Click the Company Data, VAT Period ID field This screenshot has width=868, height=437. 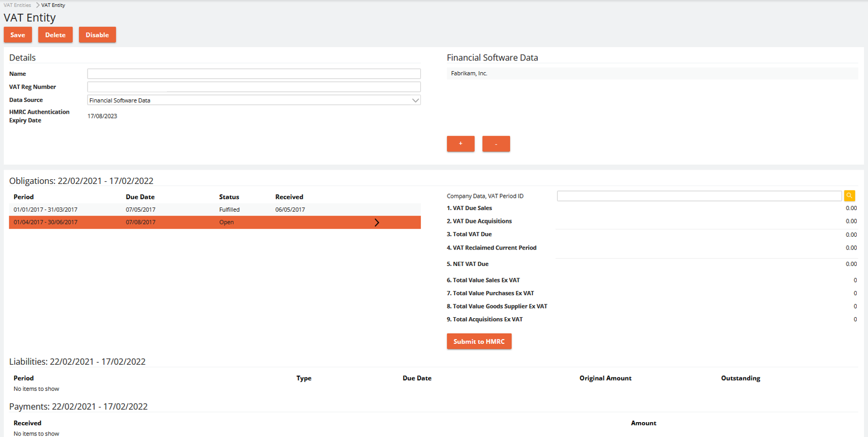point(699,196)
